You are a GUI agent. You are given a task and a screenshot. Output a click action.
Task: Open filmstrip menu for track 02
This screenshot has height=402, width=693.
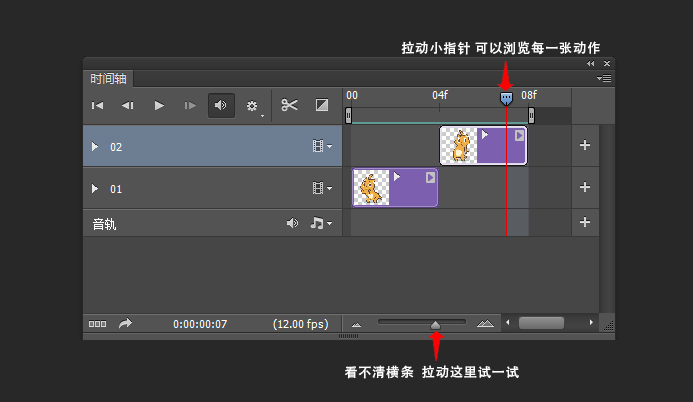coord(322,146)
